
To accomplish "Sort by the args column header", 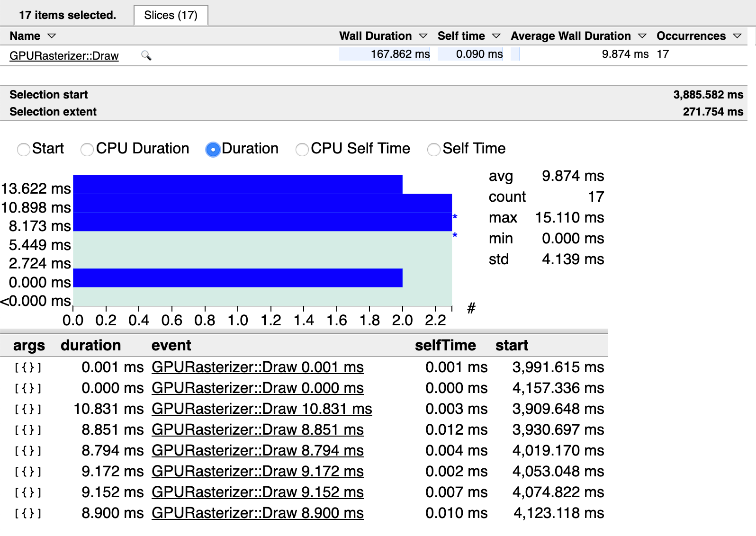I will click(29, 345).
